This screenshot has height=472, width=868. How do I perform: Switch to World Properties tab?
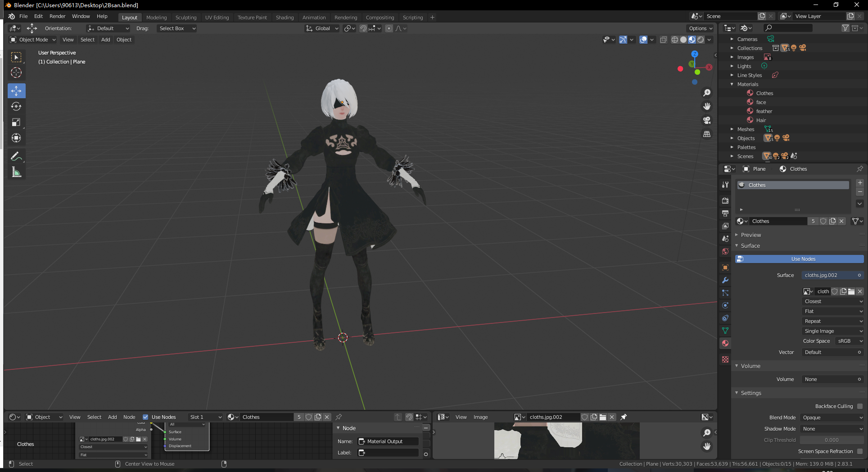point(725,251)
